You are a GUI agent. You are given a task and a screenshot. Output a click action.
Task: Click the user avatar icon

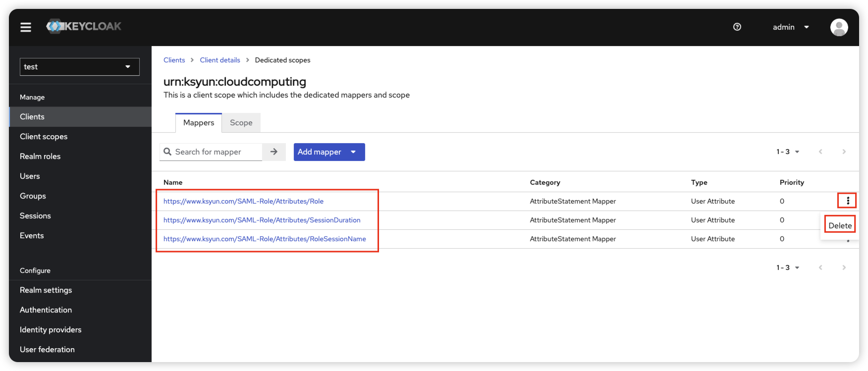(839, 27)
